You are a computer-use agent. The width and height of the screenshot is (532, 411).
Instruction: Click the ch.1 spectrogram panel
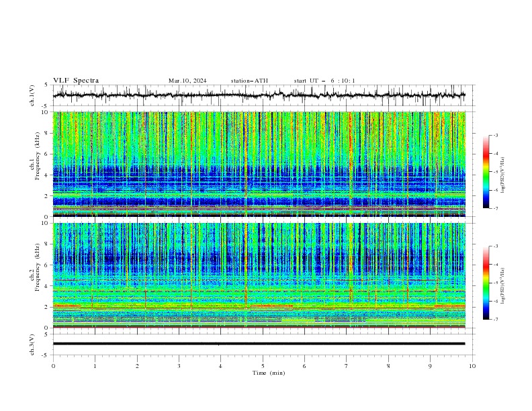(259, 164)
